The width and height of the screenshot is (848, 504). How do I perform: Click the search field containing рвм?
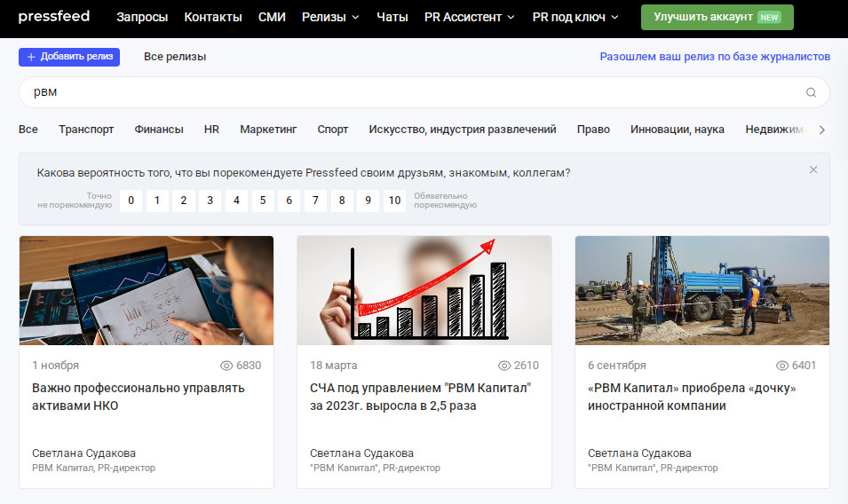(424, 92)
